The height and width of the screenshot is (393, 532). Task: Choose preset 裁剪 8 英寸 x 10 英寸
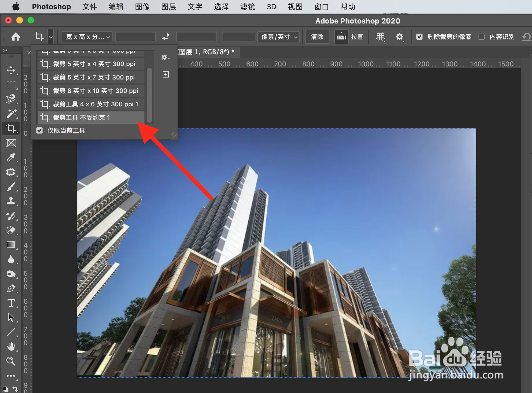tap(91, 91)
